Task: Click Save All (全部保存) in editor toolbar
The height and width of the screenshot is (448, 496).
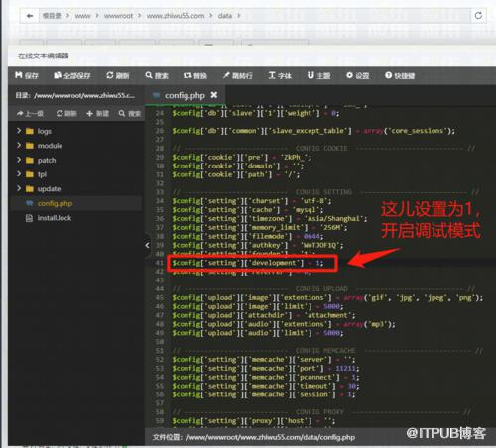Action: (72, 76)
